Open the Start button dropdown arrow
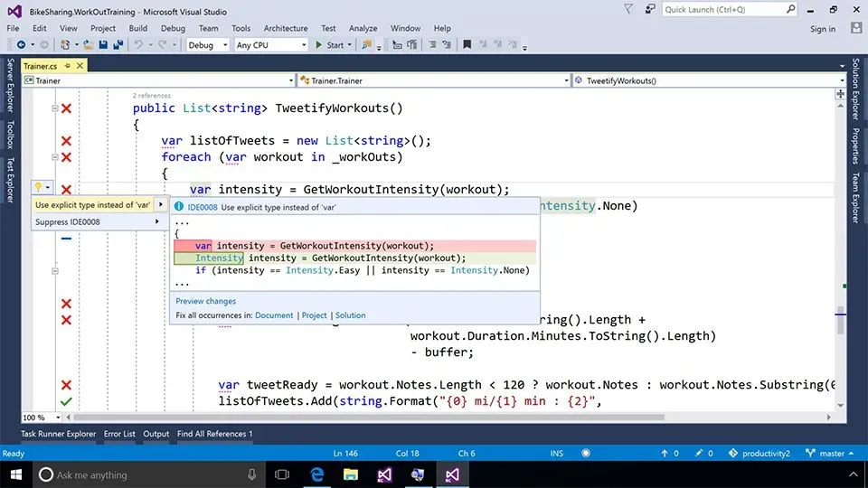Image resolution: width=868 pixels, height=488 pixels. click(x=349, y=45)
